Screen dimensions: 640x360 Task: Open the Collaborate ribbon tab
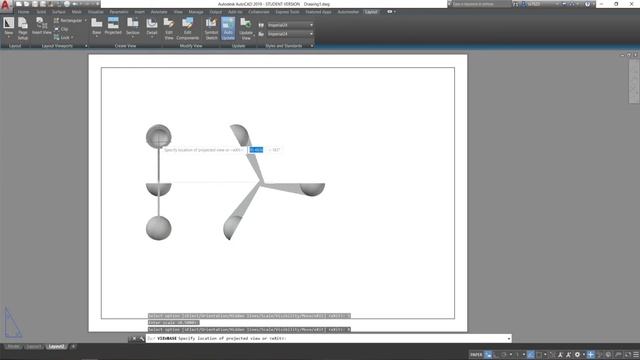[x=259, y=12]
